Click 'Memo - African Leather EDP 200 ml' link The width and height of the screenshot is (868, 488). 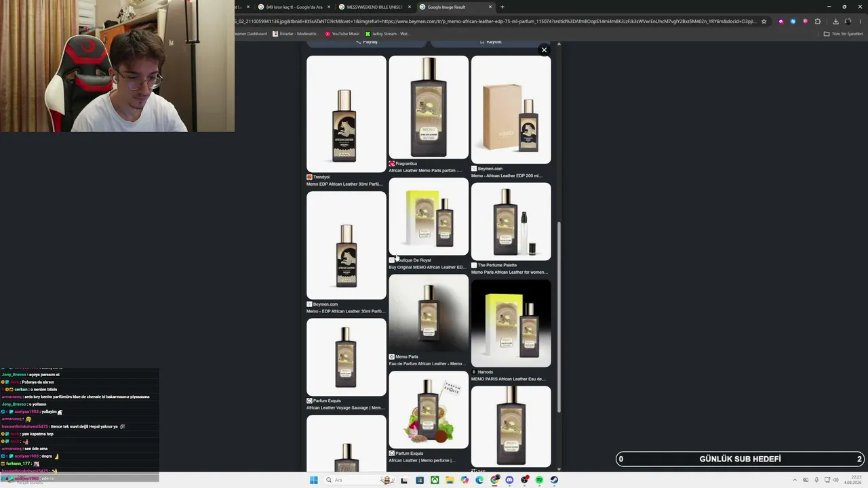[507, 176]
